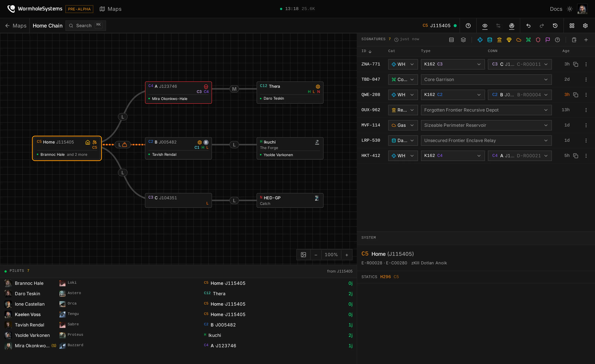Click the home icon on the J115405 node
The width and height of the screenshot is (595, 364).
pos(88,142)
